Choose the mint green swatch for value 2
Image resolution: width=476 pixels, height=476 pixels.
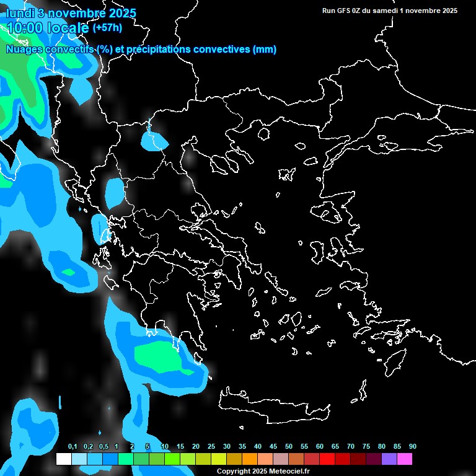click(x=126, y=459)
